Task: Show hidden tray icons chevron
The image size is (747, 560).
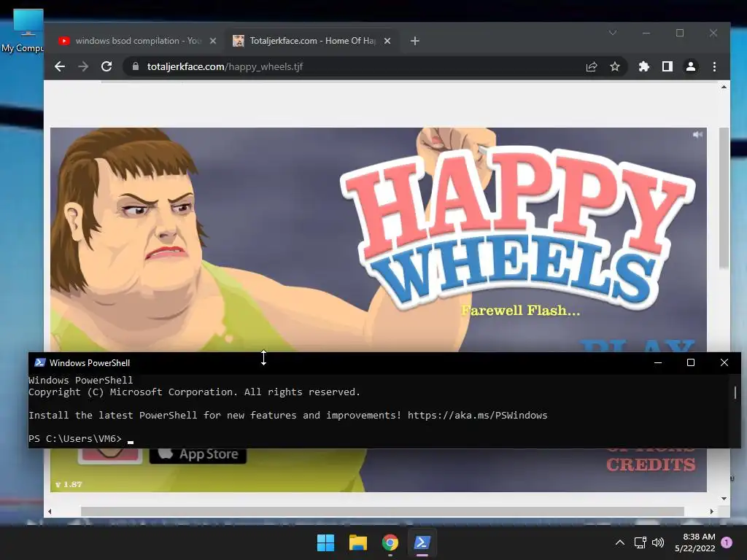Action: point(620,542)
